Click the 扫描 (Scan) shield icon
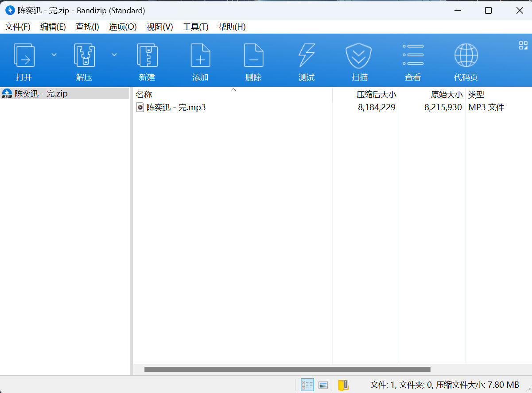Viewport: 532px width, 393px height. pyautogui.click(x=358, y=55)
